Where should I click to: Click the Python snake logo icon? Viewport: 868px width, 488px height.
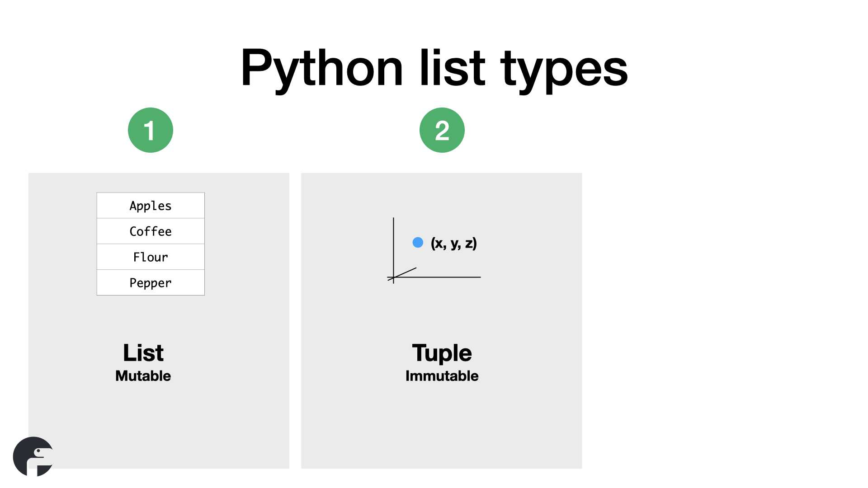coord(33,456)
